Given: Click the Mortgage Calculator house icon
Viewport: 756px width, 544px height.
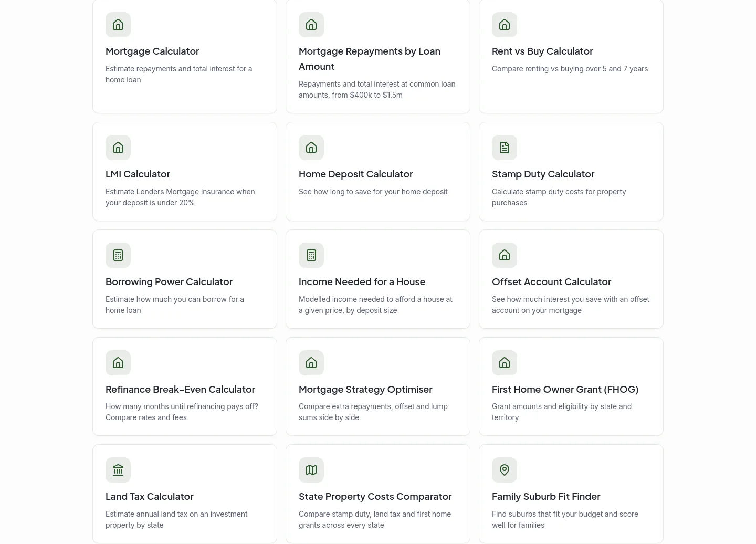Looking at the screenshot, I should (118, 25).
